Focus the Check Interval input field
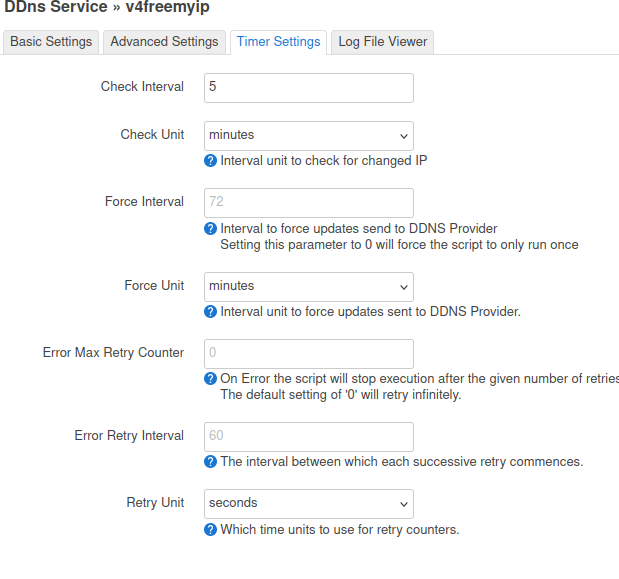The image size is (619, 579). 309,88
